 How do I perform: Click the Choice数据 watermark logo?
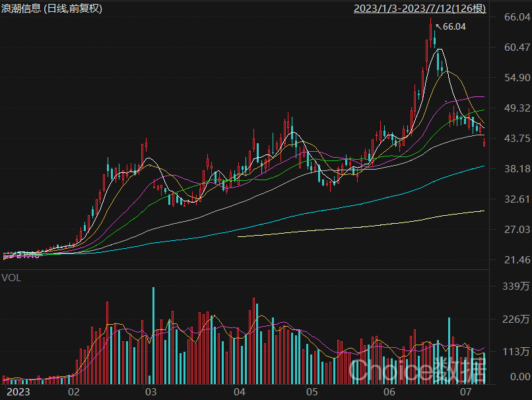[418, 370]
